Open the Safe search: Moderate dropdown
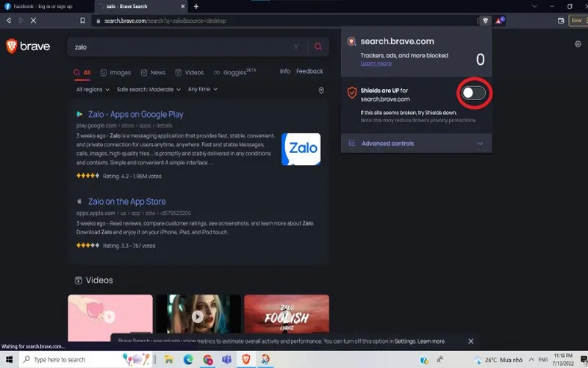 [148, 89]
